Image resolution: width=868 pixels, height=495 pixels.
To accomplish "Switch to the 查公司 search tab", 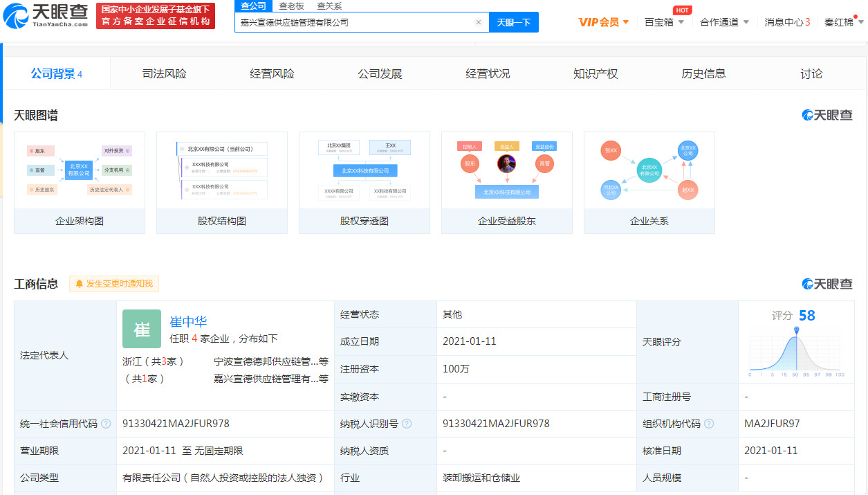I will (253, 6).
